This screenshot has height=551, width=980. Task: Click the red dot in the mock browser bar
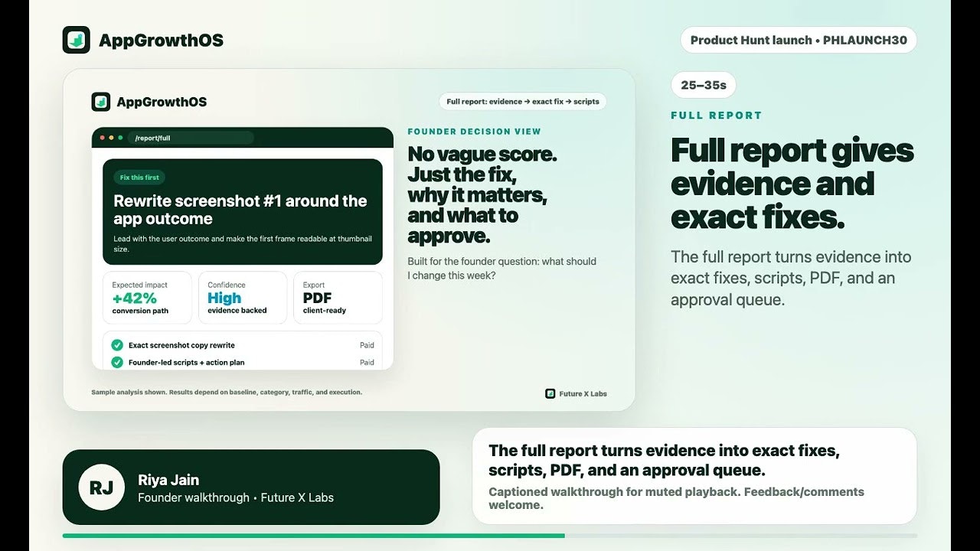point(102,138)
